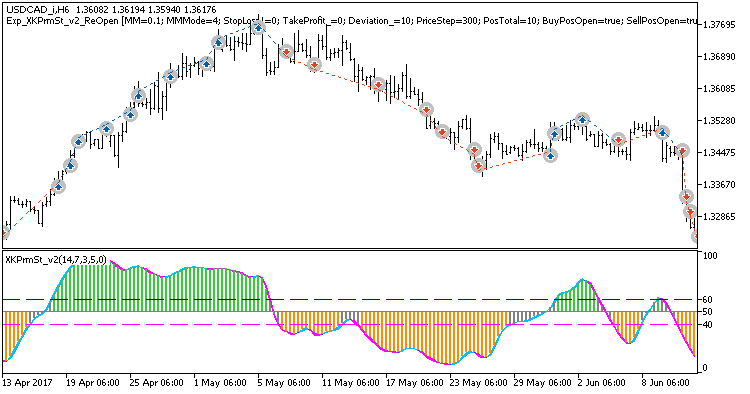750x394 pixels.
Task: Click the 17 May 06:00 time label
Action: 415,383
